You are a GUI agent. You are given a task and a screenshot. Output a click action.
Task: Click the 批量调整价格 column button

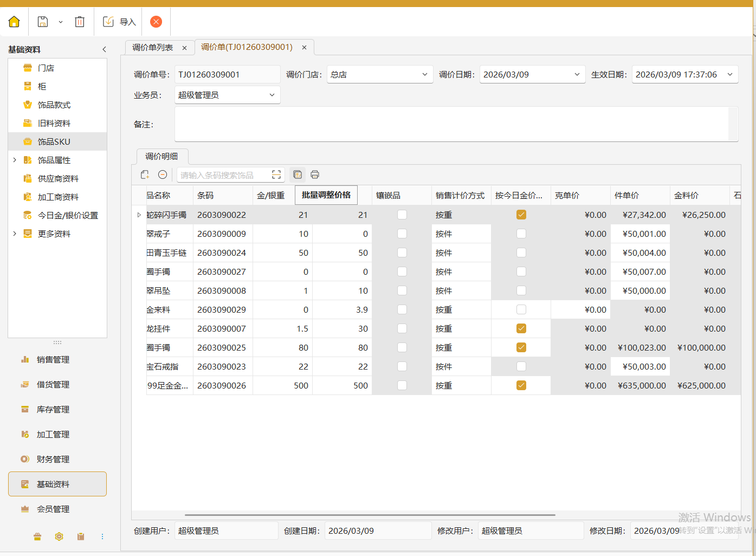(x=326, y=195)
